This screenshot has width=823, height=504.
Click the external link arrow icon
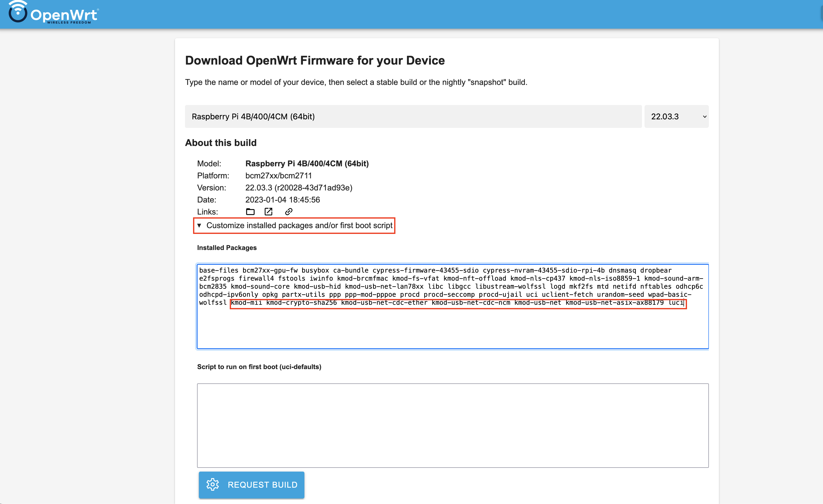pos(268,212)
